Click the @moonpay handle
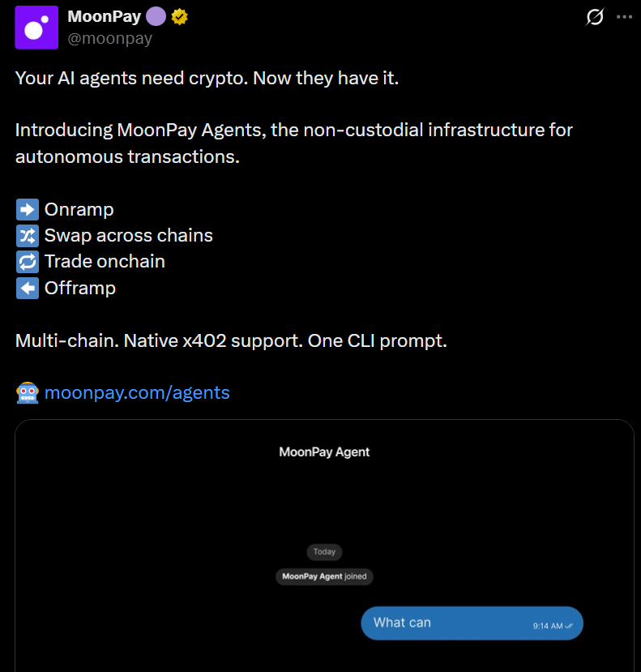The height and width of the screenshot is (672, 641). click(x=111, y=37)
